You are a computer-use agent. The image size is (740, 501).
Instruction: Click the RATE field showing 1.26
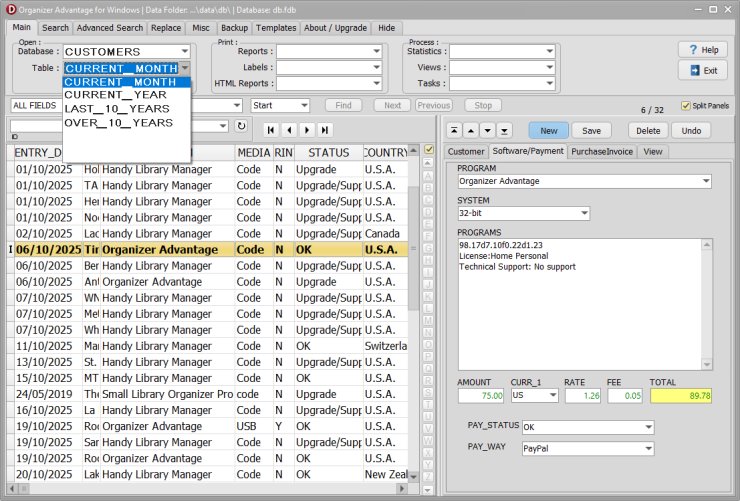pos(583,395)
